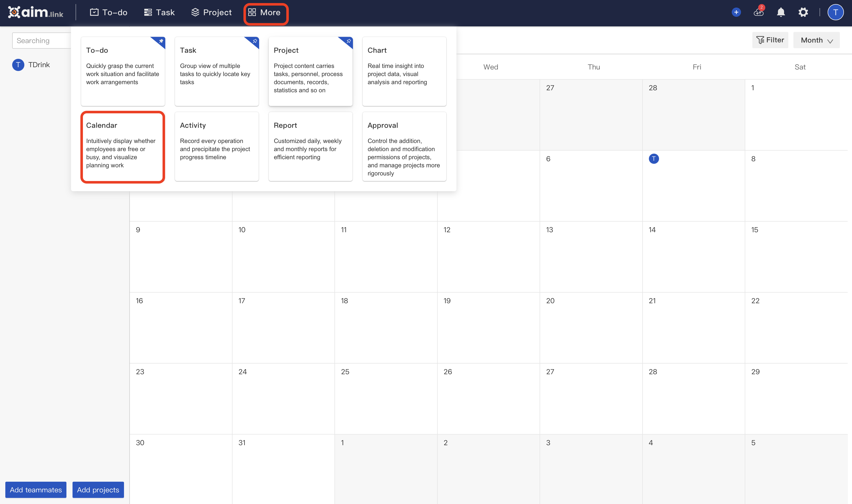Pin the Project card
This screenshot has height=504, width=852.
348,41
